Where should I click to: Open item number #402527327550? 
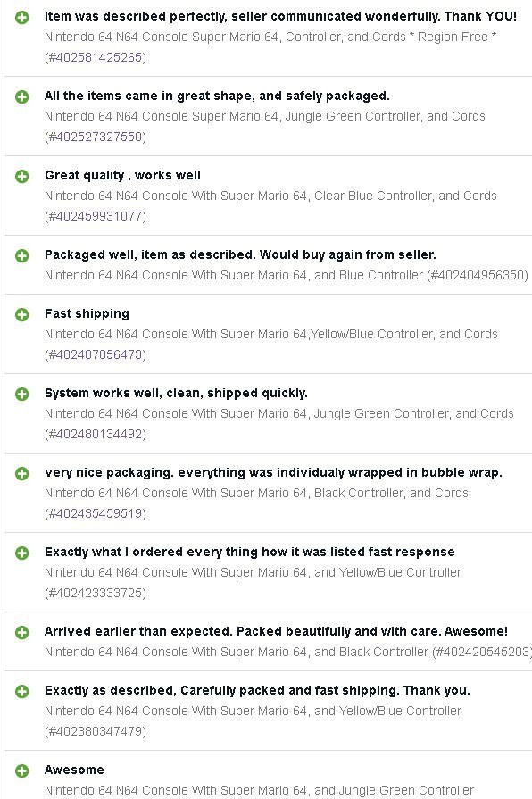(96, 137)
